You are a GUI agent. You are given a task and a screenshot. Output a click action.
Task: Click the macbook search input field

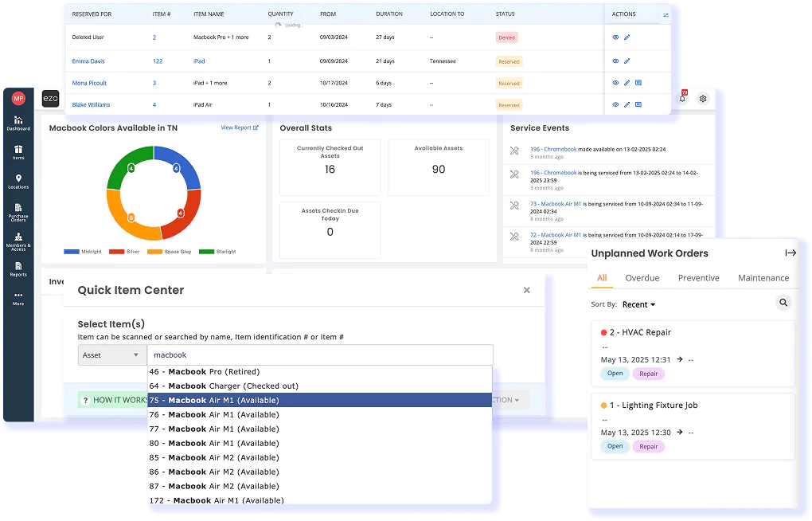pyautogui.click(x=318, y=355)
